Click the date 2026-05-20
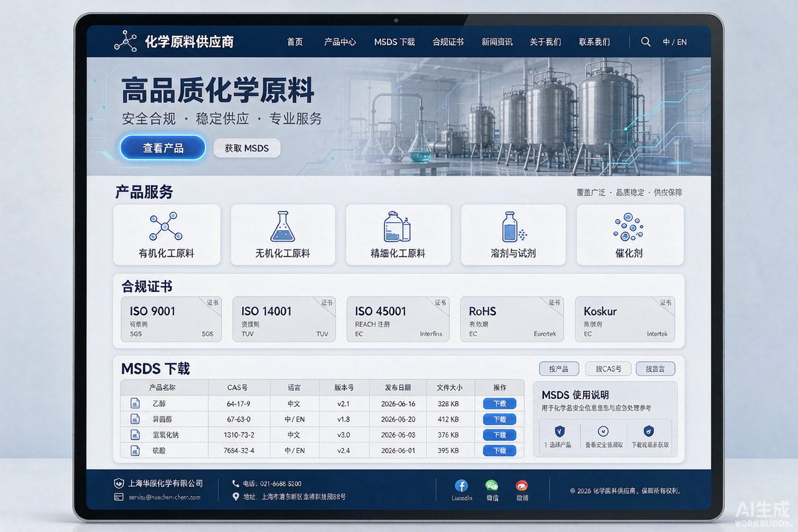The height and width of the screenshot is (532, 798). [x=398, y=420]
